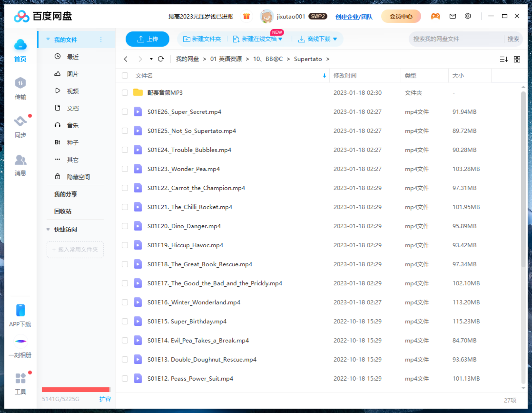Screen dimensions: 532x413
Task: Click the 新建文件夹 button
Action: 202,39
